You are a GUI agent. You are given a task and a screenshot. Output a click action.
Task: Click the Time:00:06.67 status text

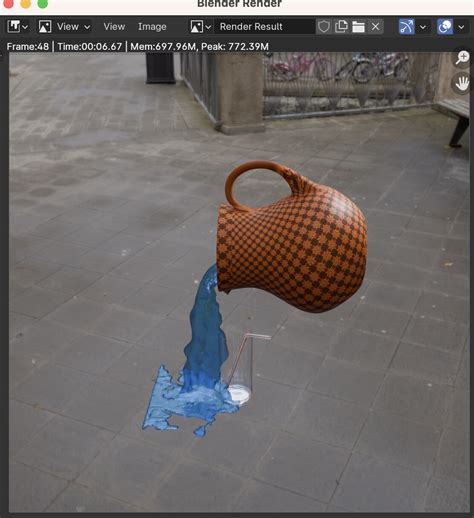point(90,46)
